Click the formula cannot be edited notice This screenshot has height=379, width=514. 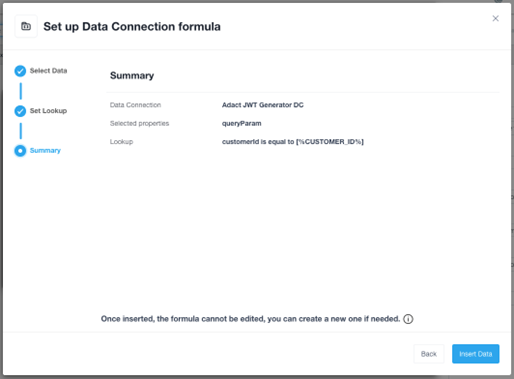[x=250, y=319]
